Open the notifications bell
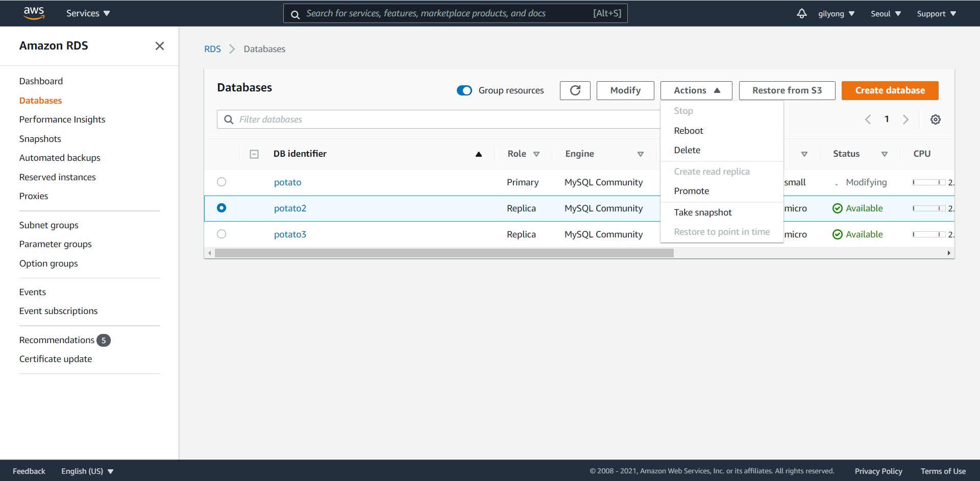 click(801, 13)
